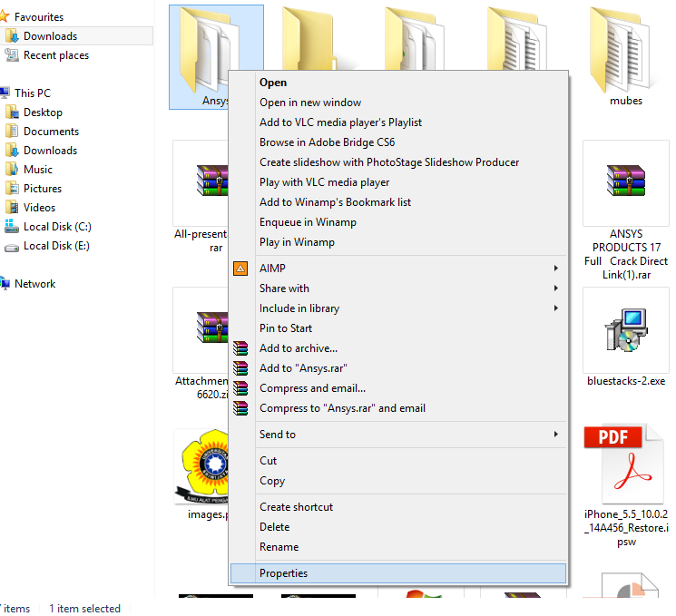Select the iPhone Restore PDF file icon
This screenshot has width=676, height=616.
[624, 464]
